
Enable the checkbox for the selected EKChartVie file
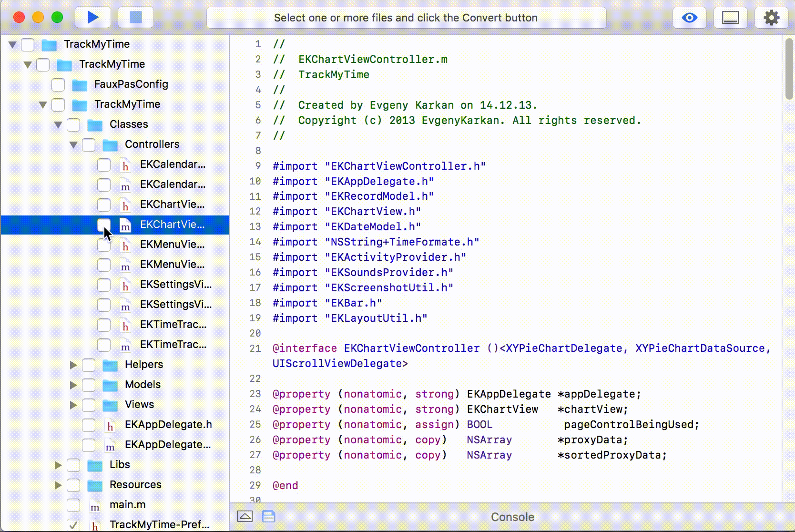tap(103, 224)
